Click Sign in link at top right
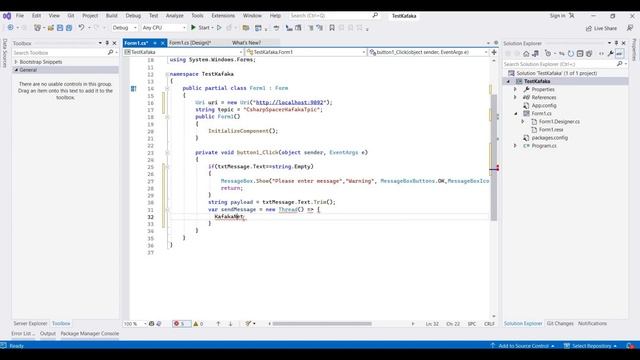The image size is (640, 360). click(557, 16)
